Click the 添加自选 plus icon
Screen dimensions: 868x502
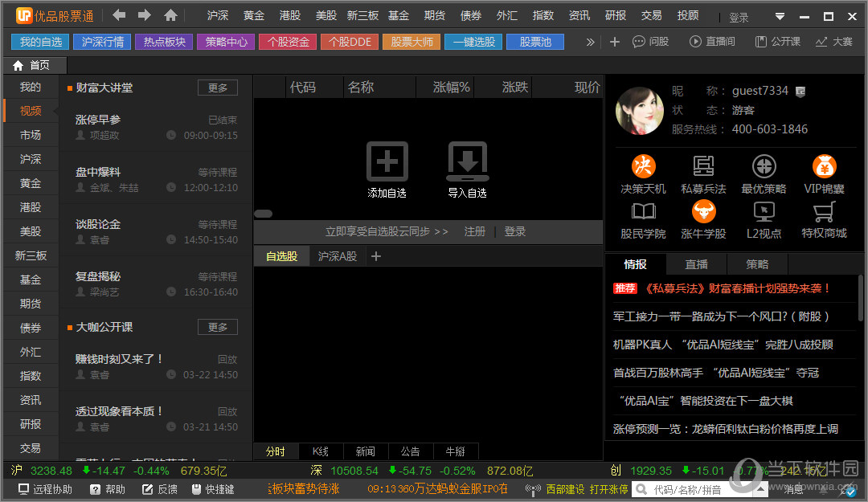[x=387, y=161]
